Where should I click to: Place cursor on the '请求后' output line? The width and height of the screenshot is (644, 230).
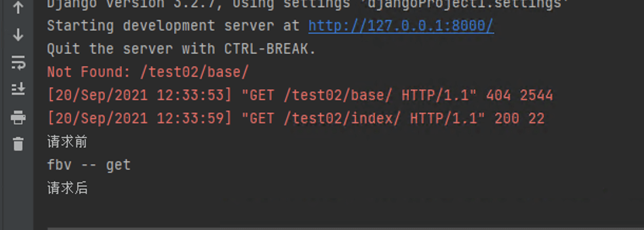tap(67, 188)
